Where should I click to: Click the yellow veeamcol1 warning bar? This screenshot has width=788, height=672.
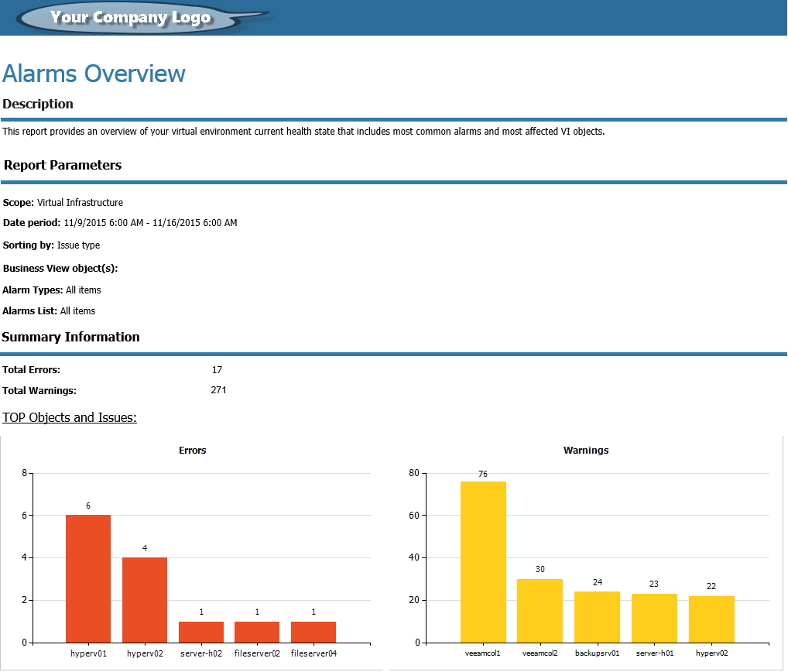click(484, 562)
